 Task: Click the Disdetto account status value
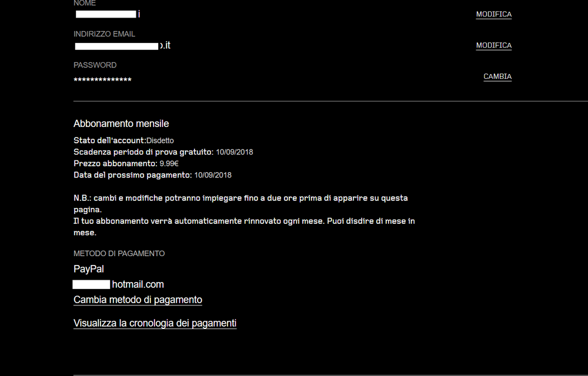point(160,141)
